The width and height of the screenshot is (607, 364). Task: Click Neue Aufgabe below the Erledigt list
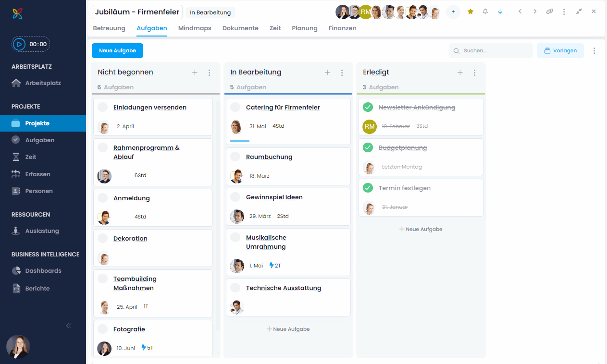(x=421, y=230)
